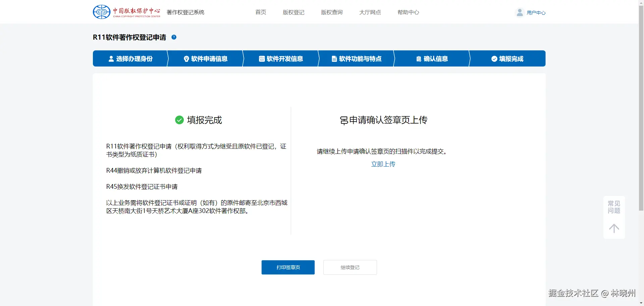Click the green 填报完成 checkmark icon
The width and height of the screenshot is (644, 306).
click(x=179, y=120)
